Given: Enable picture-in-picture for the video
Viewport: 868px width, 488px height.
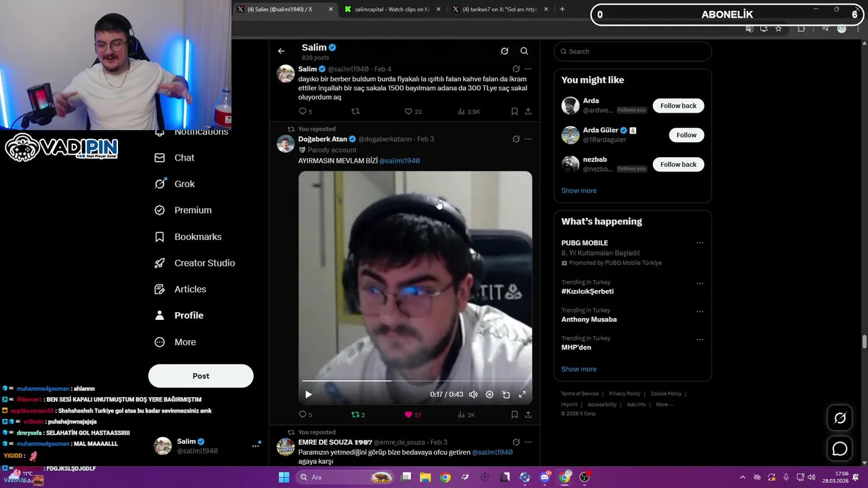Looking at the screenshot, I should tap(506, 394).
